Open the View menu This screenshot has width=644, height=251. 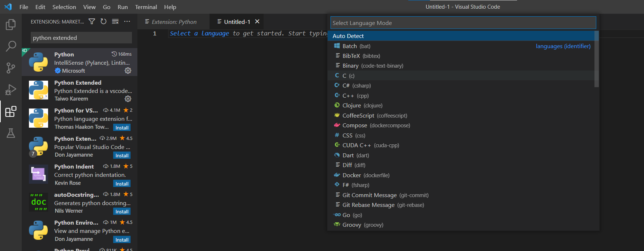point(89,7)
